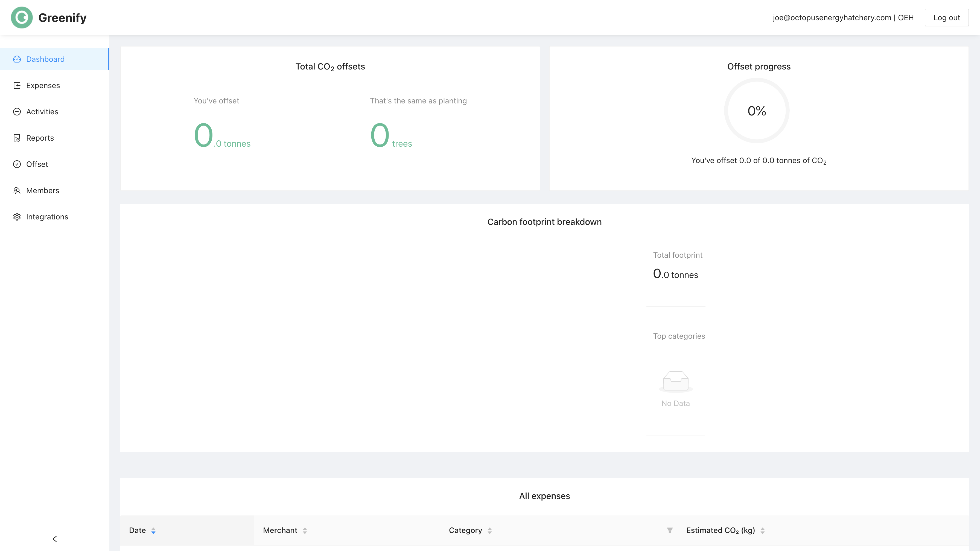Click the Expenses icon in sidebar
Image resolution: width=980 pixels, height=551 pixels.
[x=17, y=85]
